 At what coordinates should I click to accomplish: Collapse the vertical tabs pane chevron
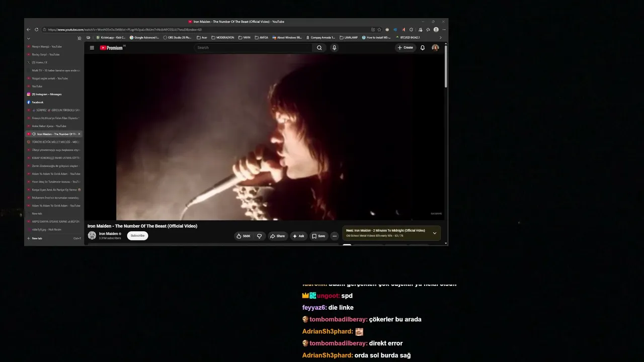click(x=29, y=38)
